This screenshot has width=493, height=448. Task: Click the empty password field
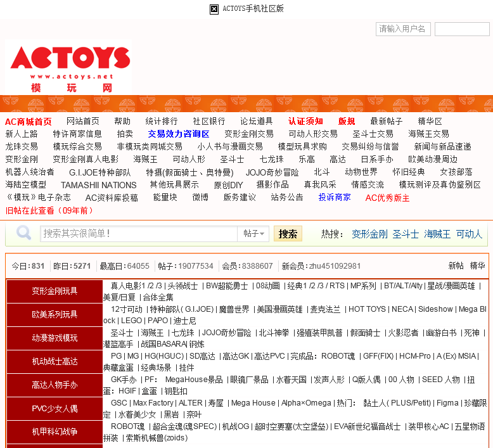pyautogui.click(x=462, y=29)
